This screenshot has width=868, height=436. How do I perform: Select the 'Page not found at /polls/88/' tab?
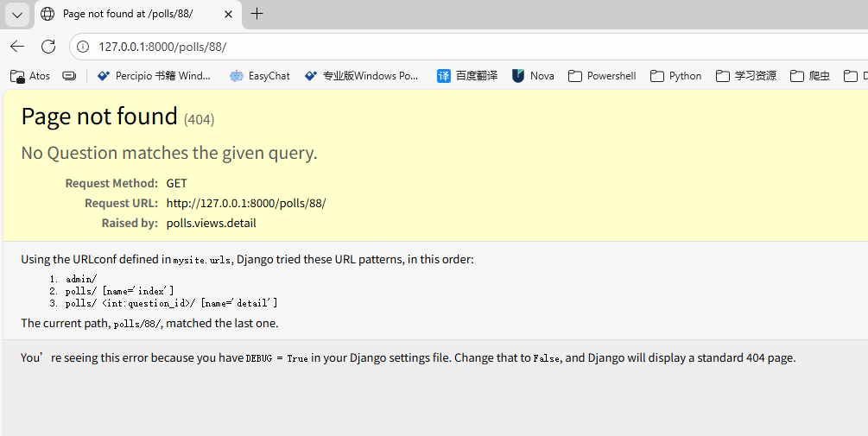(130, 14)
